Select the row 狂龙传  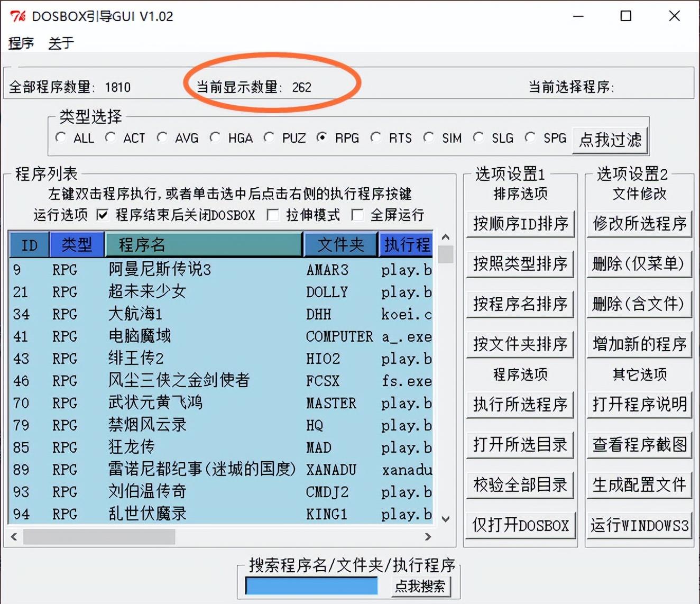(x=221, y=447)
